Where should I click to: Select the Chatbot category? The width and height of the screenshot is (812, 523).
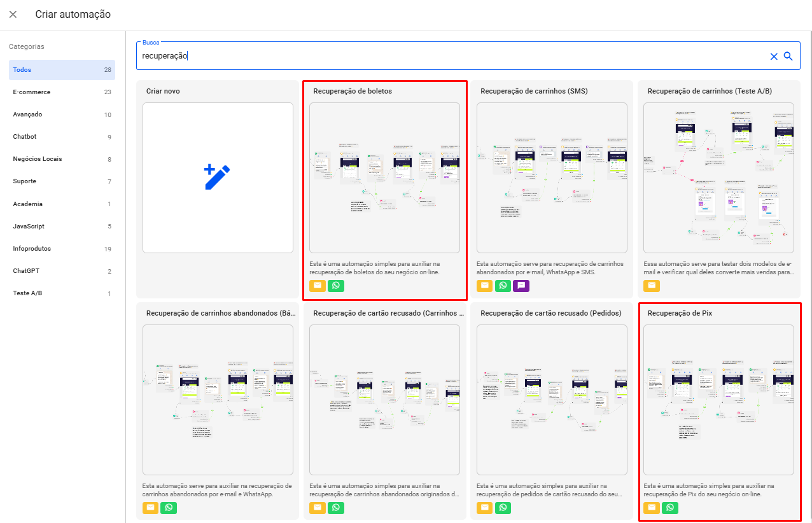click(25, 137)
